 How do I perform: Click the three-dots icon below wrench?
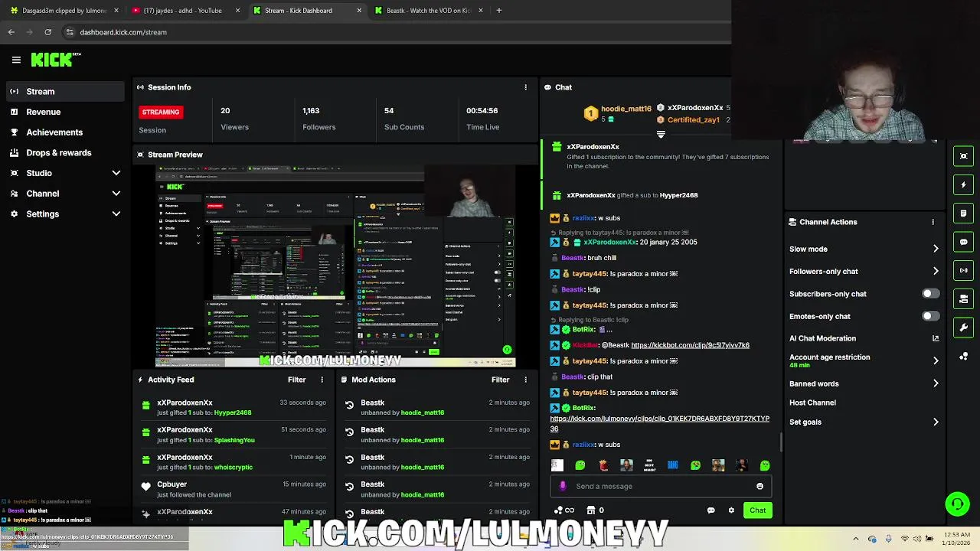click(x=963, y=356)
